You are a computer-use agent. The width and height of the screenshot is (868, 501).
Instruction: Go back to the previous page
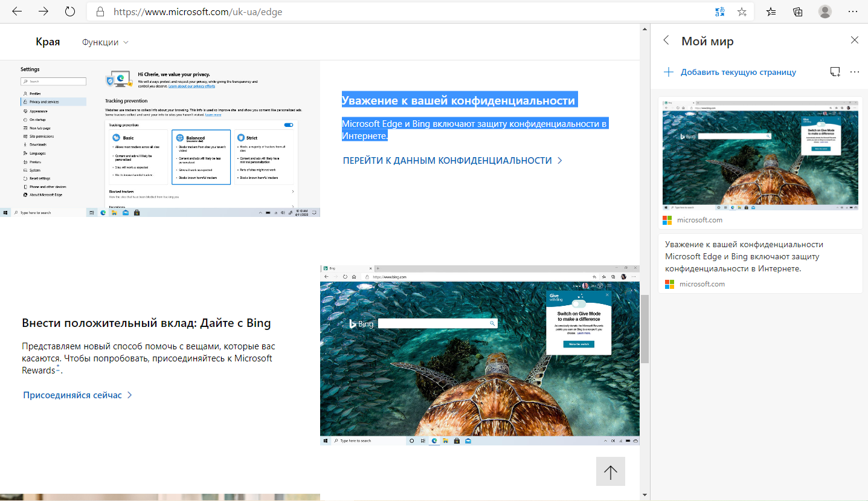[17, 11]
